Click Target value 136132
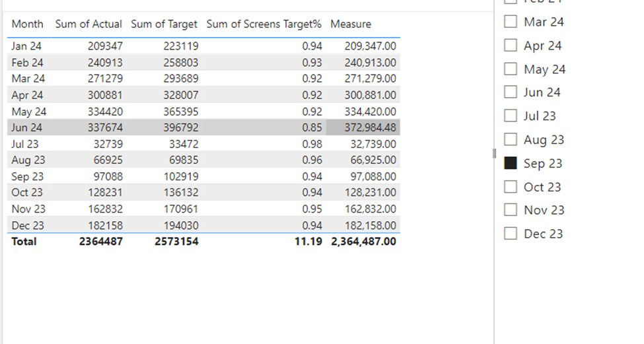Viewport: 644px width, 344px height. pos(181,192)
